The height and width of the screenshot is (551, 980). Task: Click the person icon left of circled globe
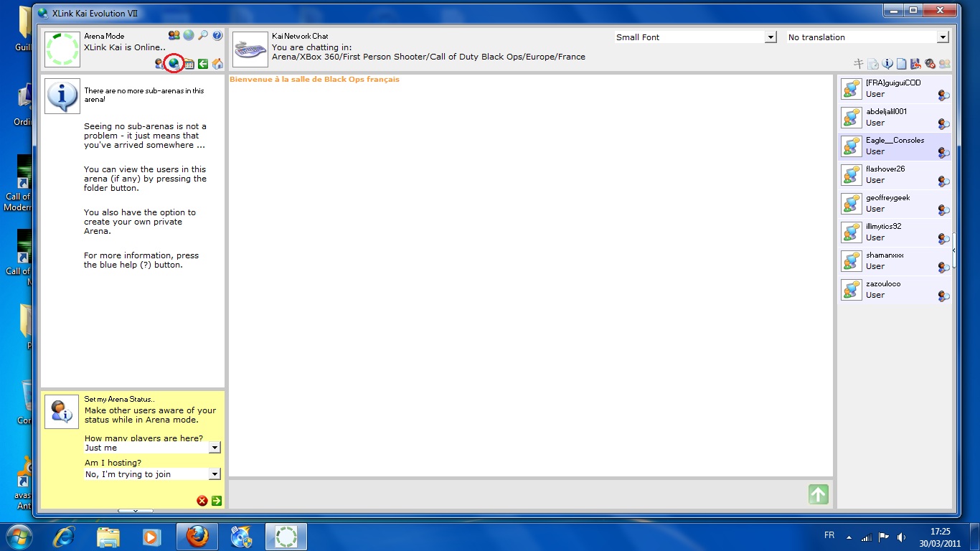(x=159, y=64)
